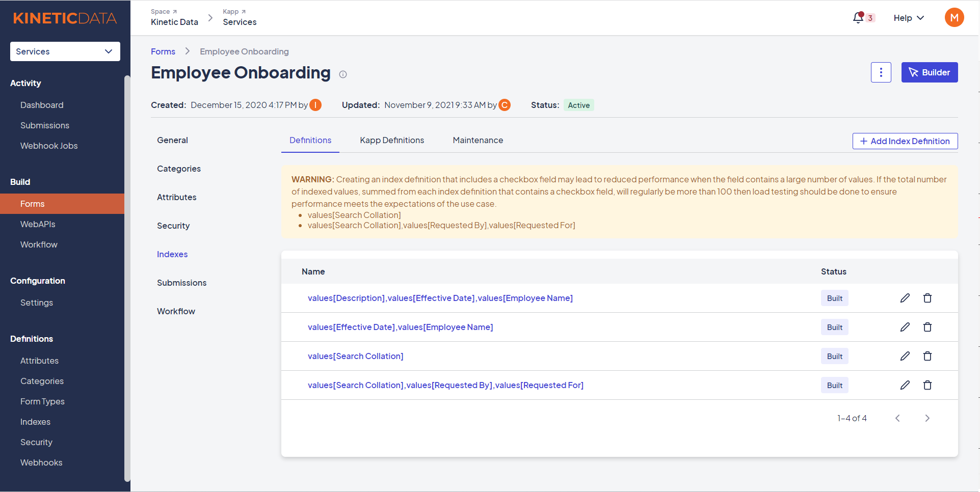This screenshot has width=980, height=492.
Task: Edit the values[Search Collation] only index
Action: [x=905, y=356]
